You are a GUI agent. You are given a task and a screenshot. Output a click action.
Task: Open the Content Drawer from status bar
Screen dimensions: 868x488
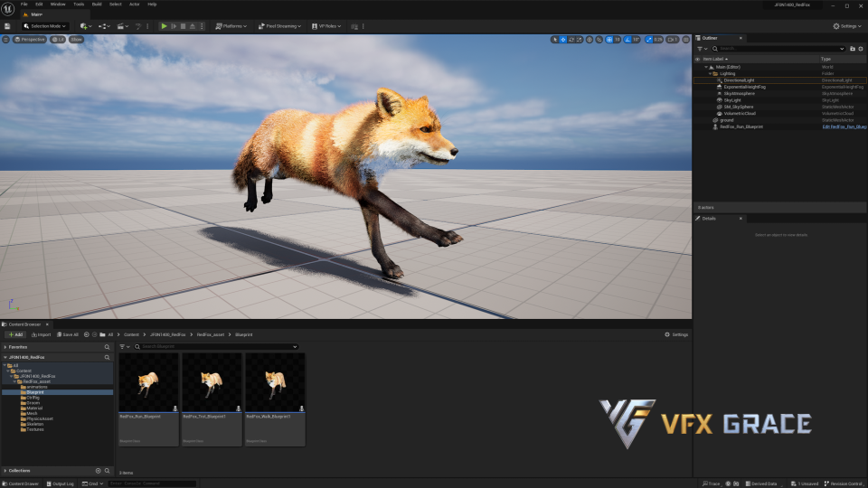click(20, 483)
